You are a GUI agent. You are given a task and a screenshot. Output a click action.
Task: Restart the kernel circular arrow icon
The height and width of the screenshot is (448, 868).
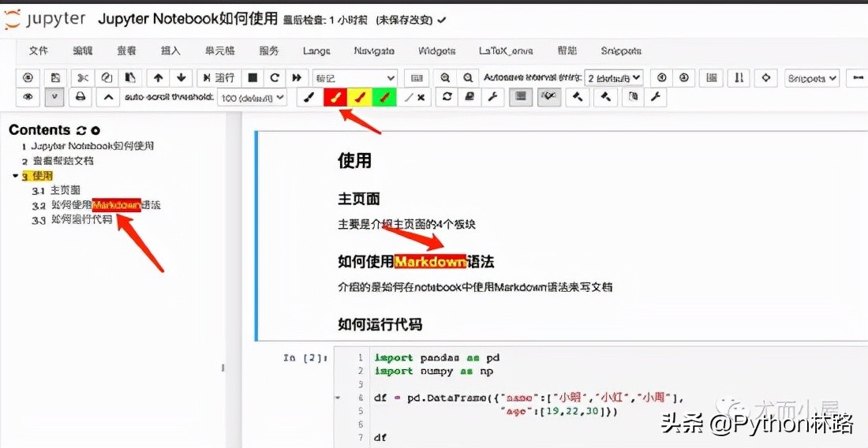click(275, 78)
